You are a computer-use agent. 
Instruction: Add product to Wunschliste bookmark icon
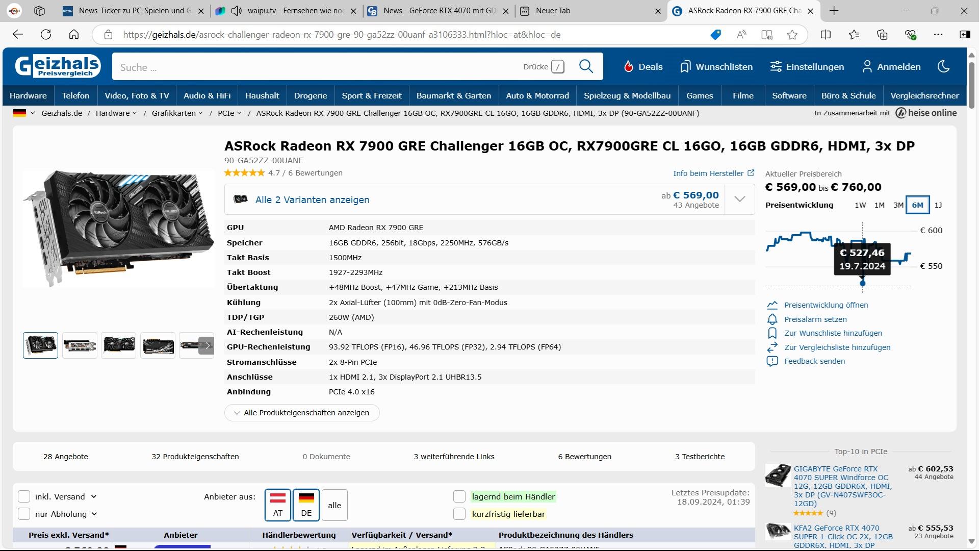[772, 333]
